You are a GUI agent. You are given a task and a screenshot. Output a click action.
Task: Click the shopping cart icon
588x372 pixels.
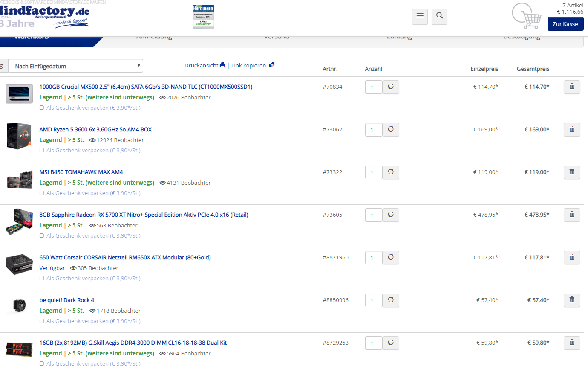527,16
